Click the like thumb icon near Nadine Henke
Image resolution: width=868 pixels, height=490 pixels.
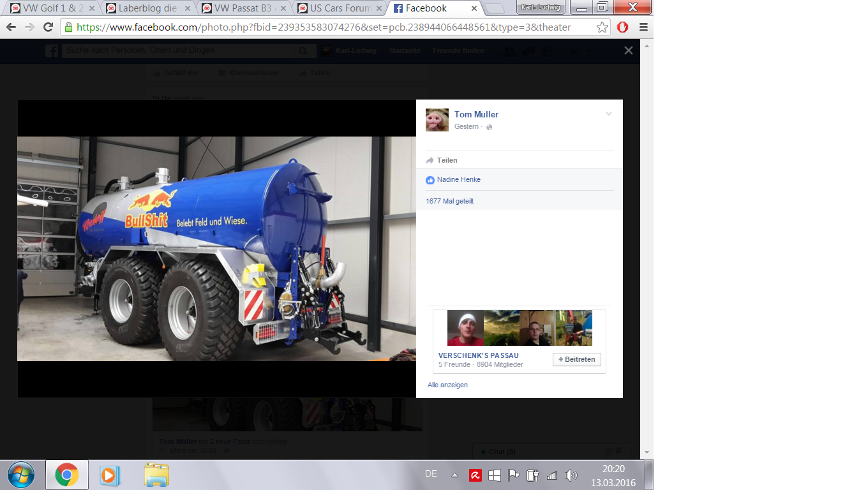click(430, 180)
